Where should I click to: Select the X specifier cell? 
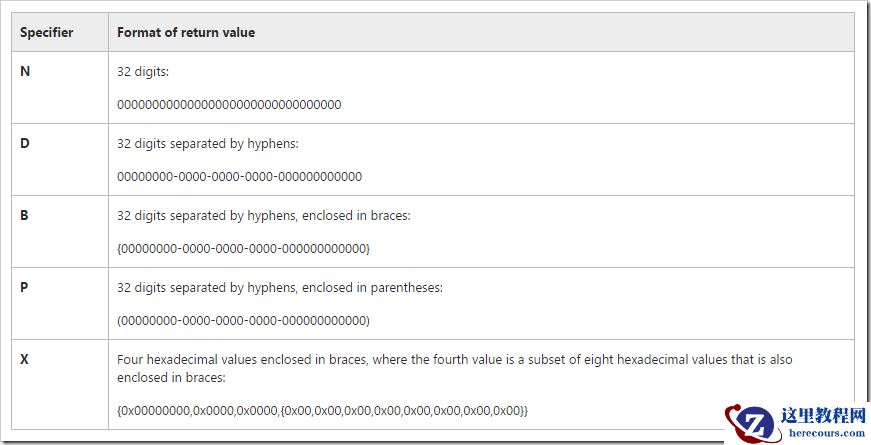point(25,359)
